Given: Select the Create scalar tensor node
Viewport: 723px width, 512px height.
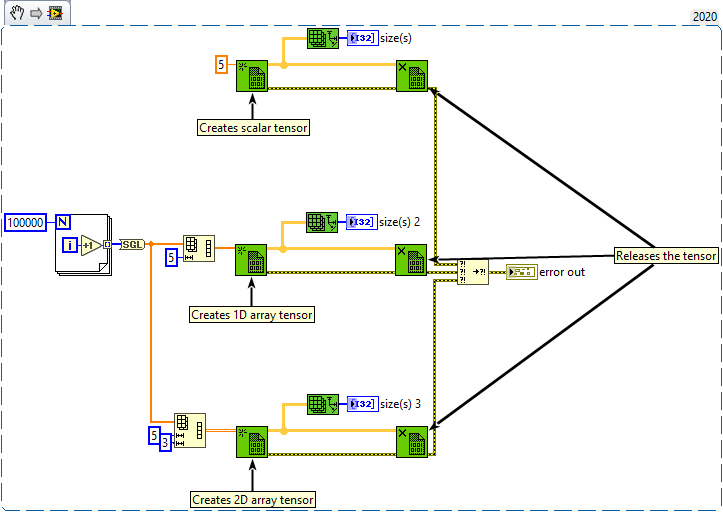Looking at the screenshot, I should pos(252,76).
